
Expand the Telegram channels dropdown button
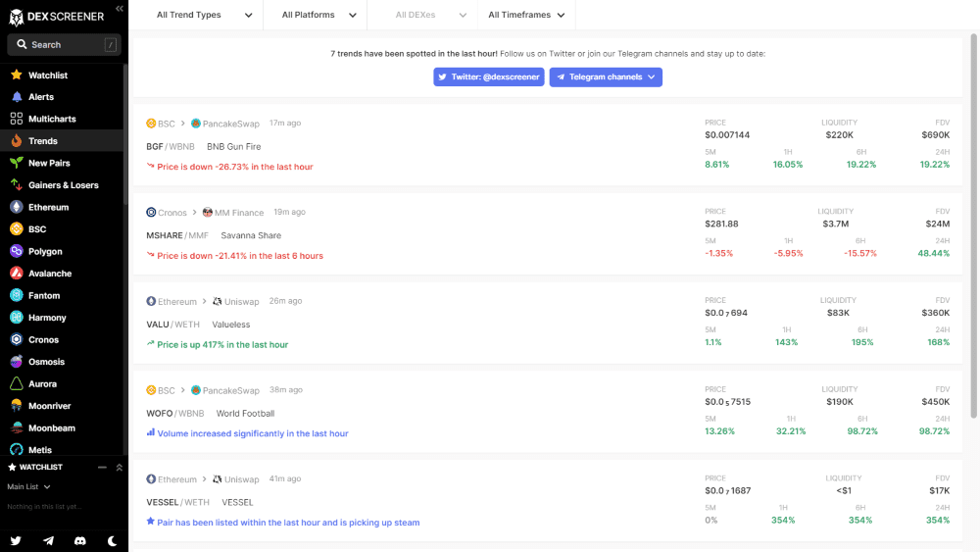(606, 76)
